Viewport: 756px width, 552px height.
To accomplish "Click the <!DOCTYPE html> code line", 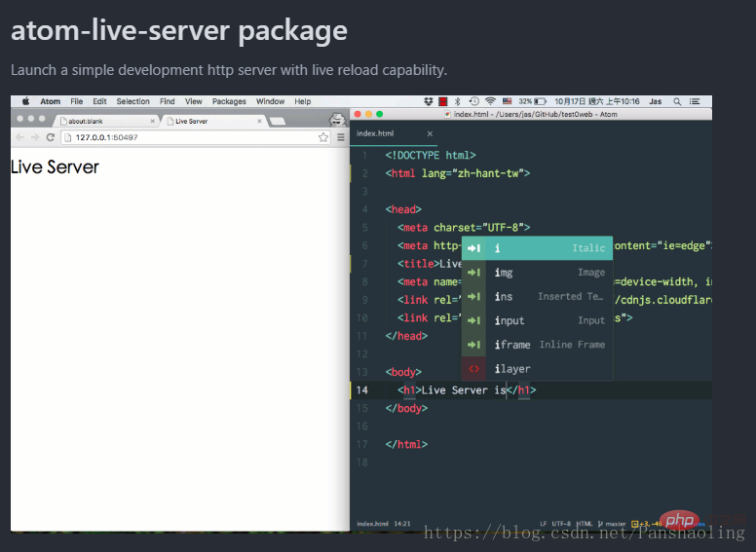I will [431, 155].
